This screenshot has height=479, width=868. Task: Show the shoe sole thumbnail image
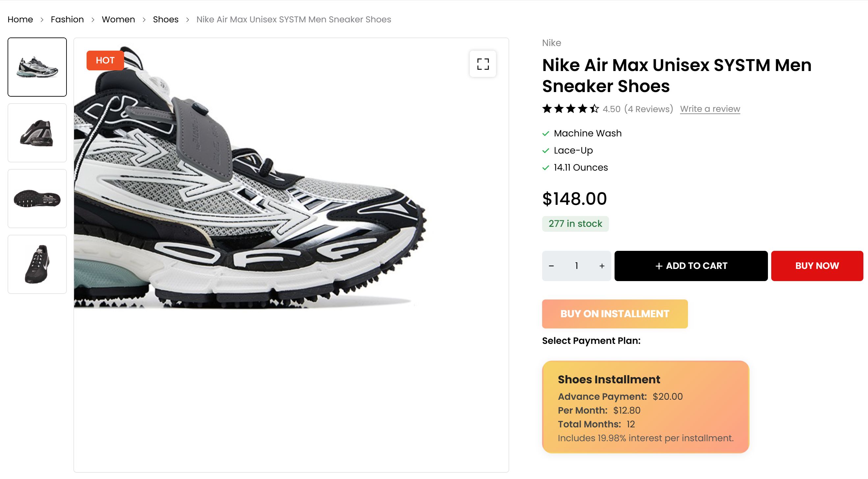pyautogui.click(x=37, y=199)
